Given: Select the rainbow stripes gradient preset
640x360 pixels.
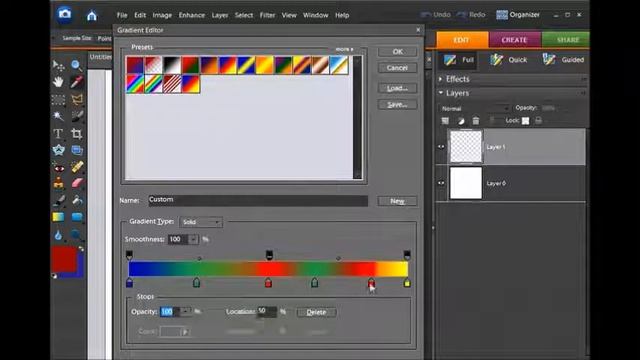Looking at the screenshot, I should point(135,84).
